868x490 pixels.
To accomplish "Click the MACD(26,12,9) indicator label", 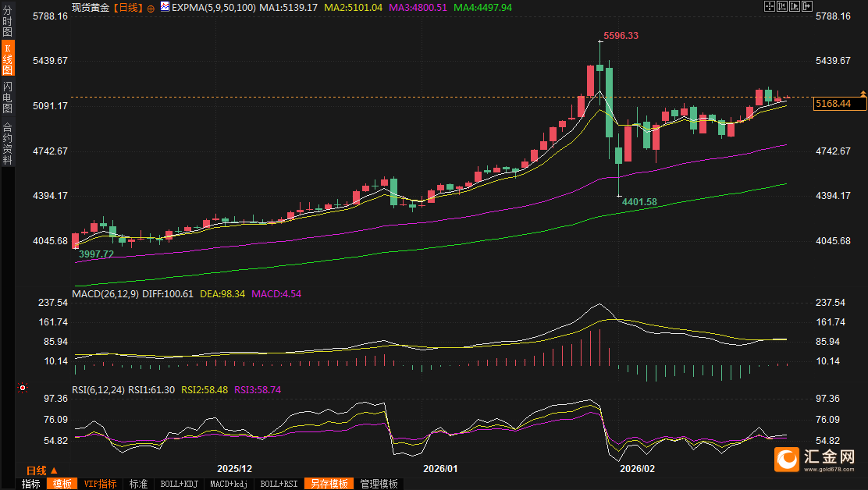I will pyautogui.click(x=105, y=294).
